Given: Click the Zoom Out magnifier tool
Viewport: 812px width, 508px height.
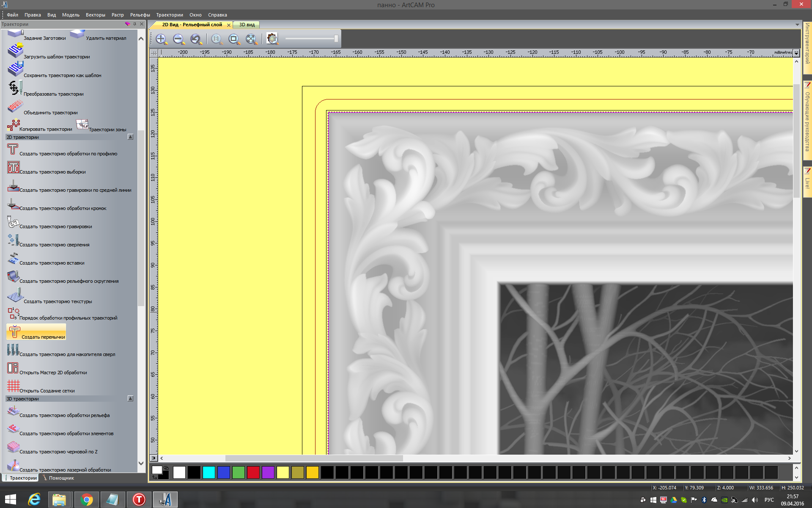Looking at the screenshot, I should pos(178,39).
